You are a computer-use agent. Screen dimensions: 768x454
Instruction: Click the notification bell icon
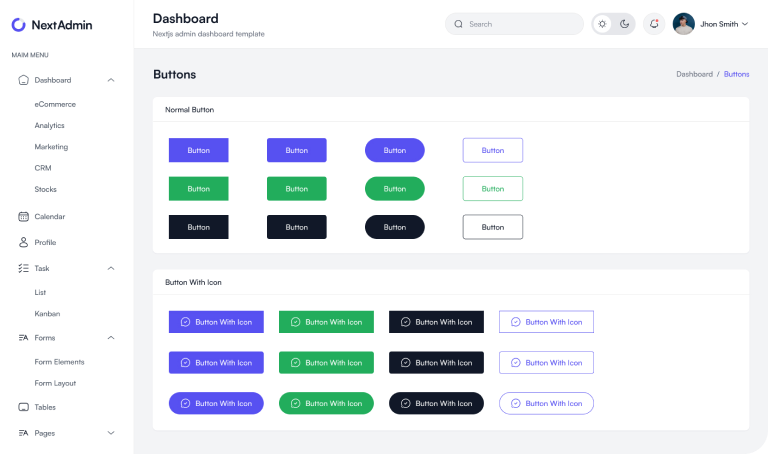coord(654,24)
